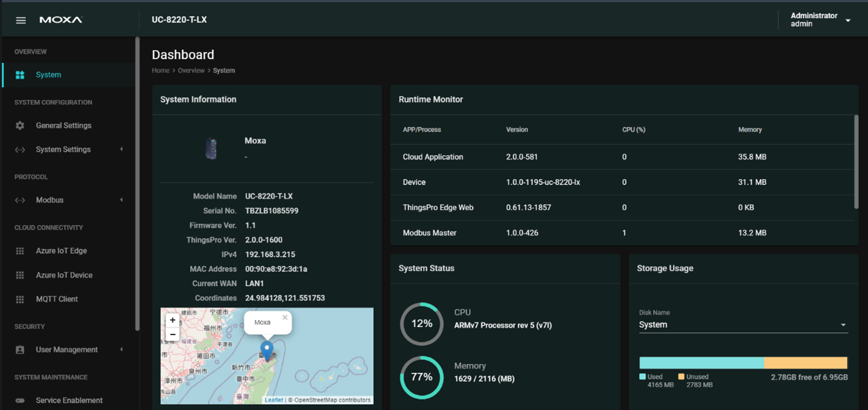Click the blue map location pin

[267, 350]
